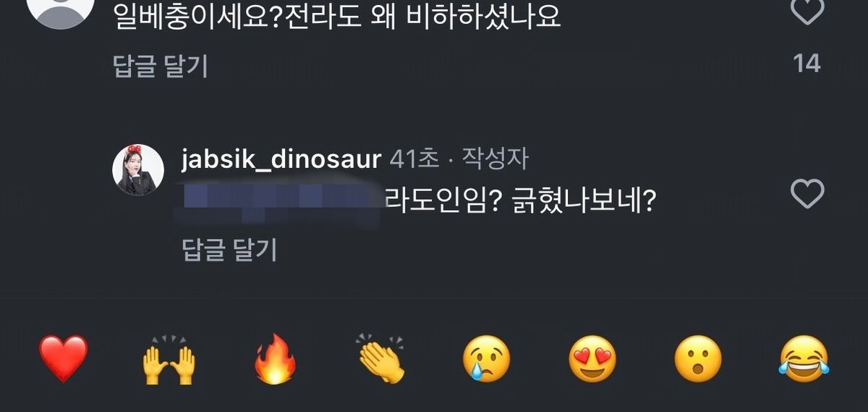Select the raised hands emoji
This screenshot has height=412, width=868.
169,359
